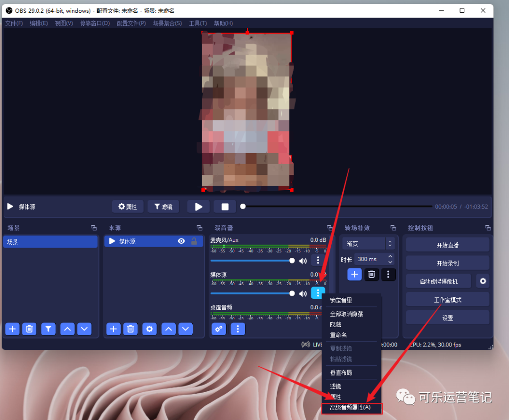Open the 渐变 transition dropdown

pos(369,243)
